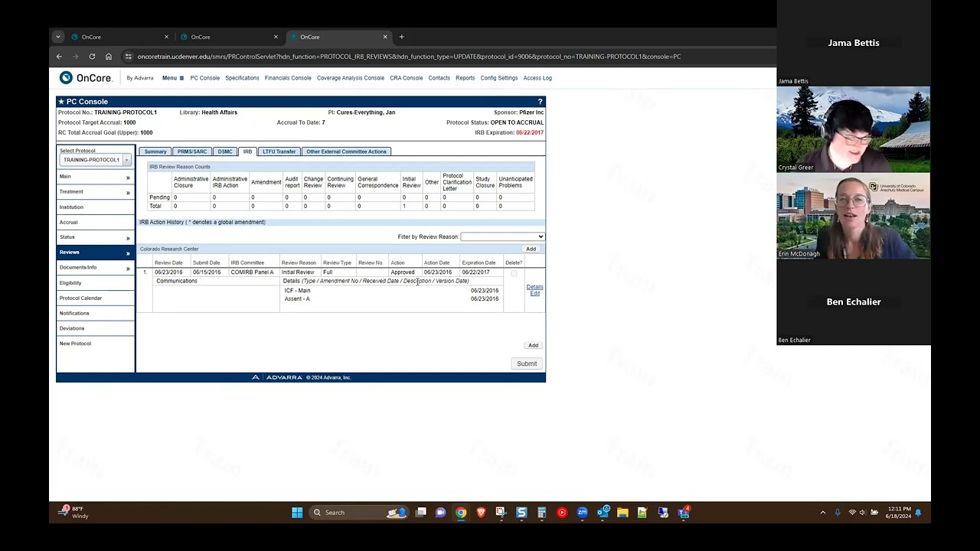This screenshot has height=551, width=980.
Task: Open Google Chrome from the taskbar
Action: [461, 513]
